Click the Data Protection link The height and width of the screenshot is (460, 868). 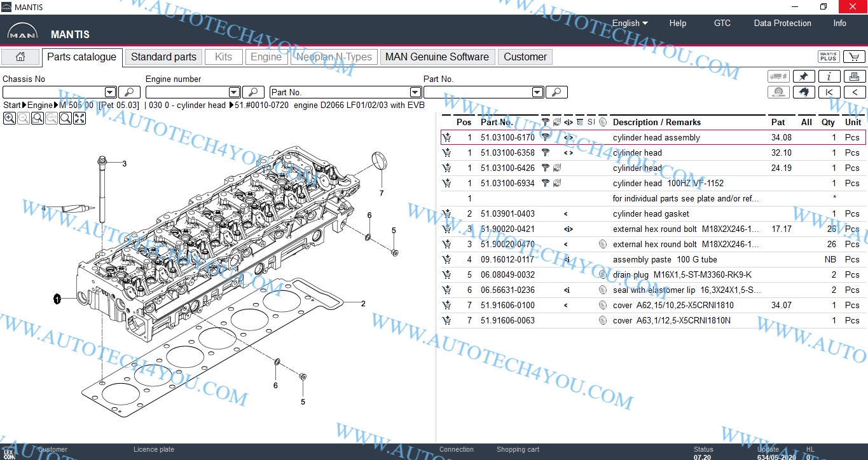pos(782,24)
